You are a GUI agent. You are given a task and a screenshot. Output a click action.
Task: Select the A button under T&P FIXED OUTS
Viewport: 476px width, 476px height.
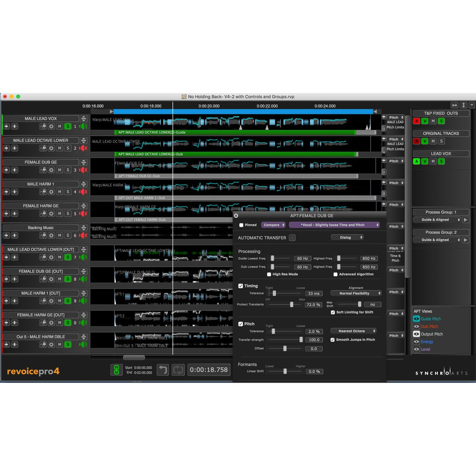pyautogui.click(x=417, y=121)
